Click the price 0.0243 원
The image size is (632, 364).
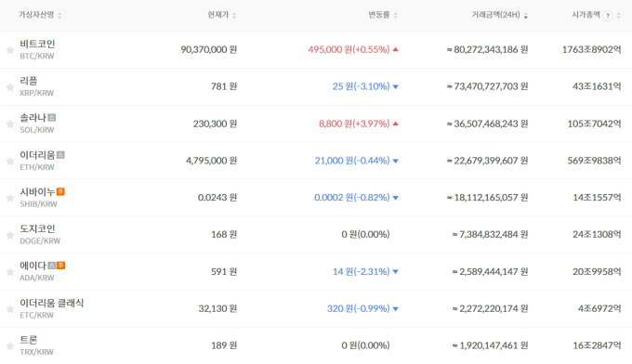pos(217,198)
